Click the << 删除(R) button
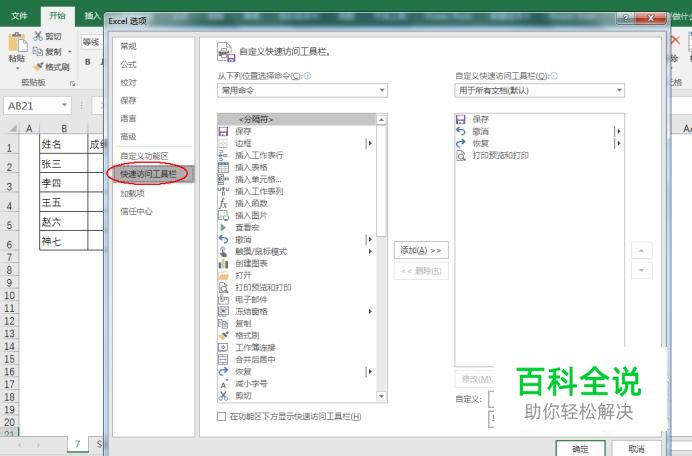 coord(421,271)
